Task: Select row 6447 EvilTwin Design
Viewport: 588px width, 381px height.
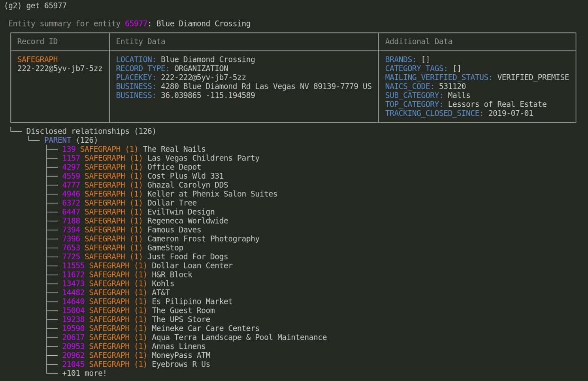Action: pyautogui.click(x=138, y=212)
